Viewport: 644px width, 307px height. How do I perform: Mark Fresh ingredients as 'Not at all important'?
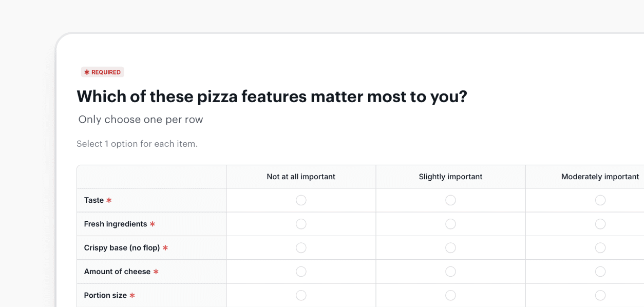[x=301, y=224]
